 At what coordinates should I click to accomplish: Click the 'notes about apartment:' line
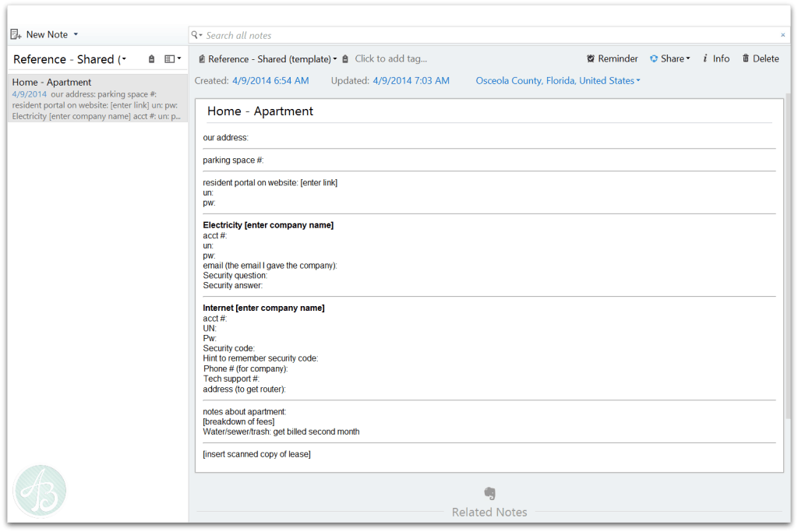(x=245, y=411)
